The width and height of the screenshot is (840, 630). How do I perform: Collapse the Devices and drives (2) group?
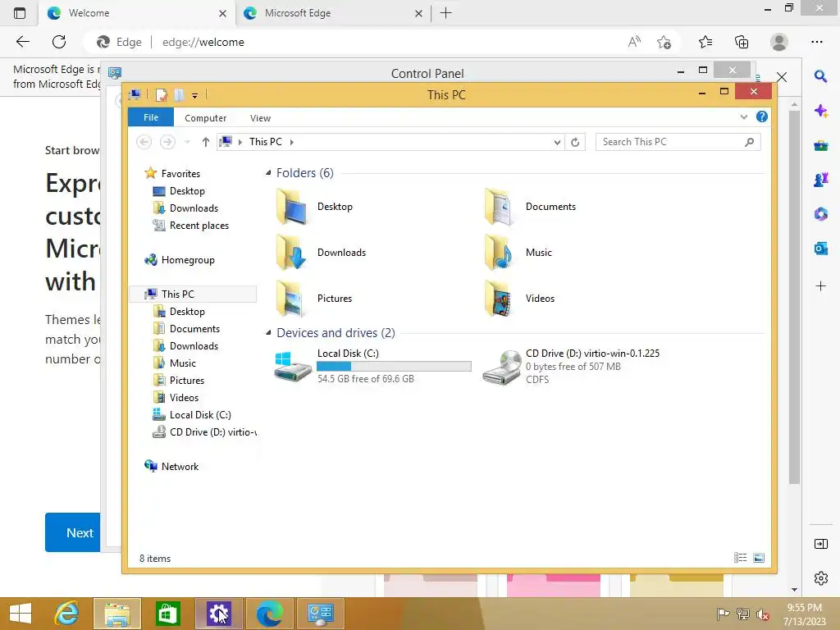[268, 333]
